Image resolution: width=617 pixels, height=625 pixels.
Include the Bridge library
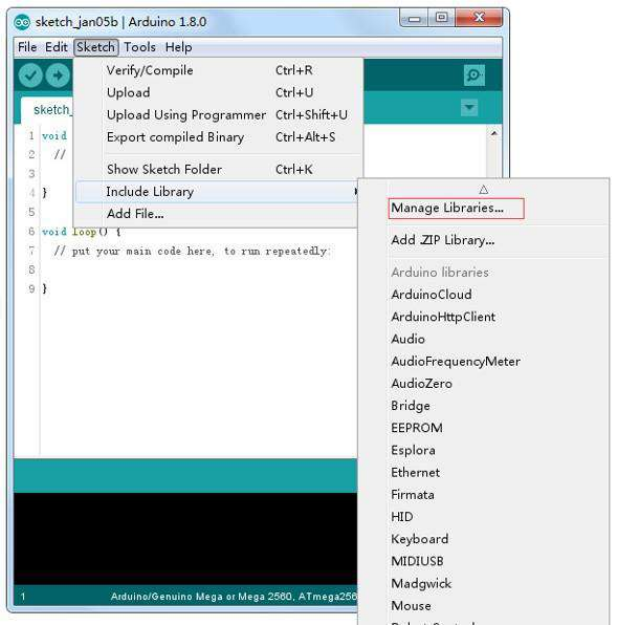[x=411, y=406]
